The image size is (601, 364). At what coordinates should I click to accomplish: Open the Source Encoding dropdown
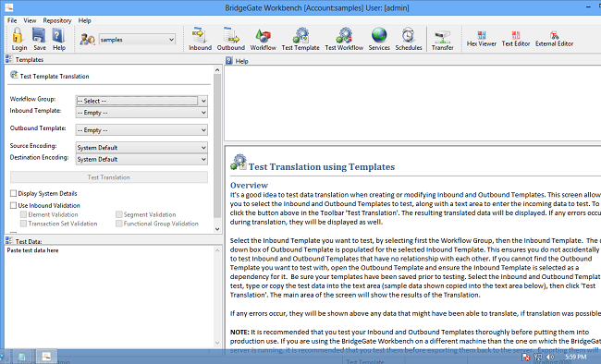(x=203, y=148)
